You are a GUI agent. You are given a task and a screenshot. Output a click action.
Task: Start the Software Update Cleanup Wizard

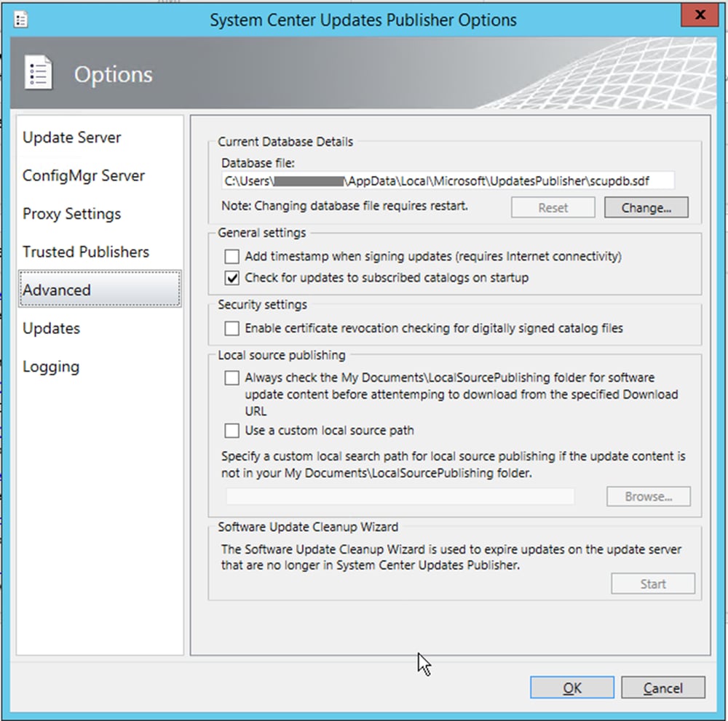tap(652, 583)
